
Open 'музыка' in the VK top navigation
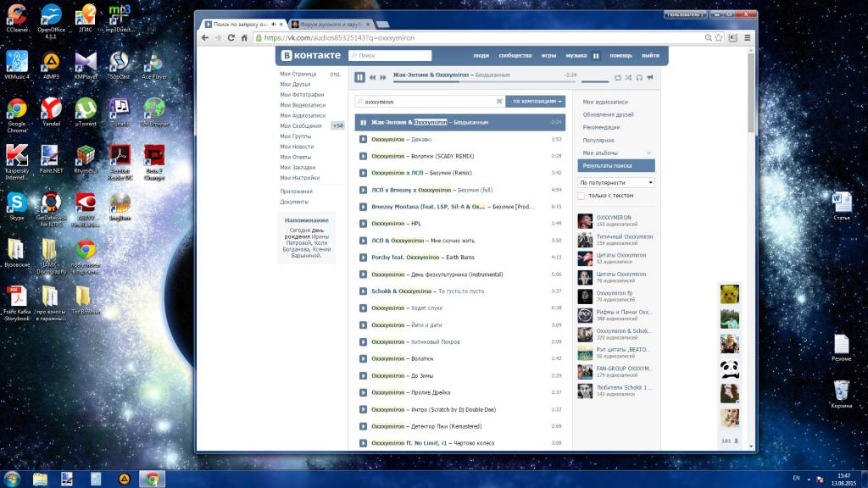pos(576,55)
